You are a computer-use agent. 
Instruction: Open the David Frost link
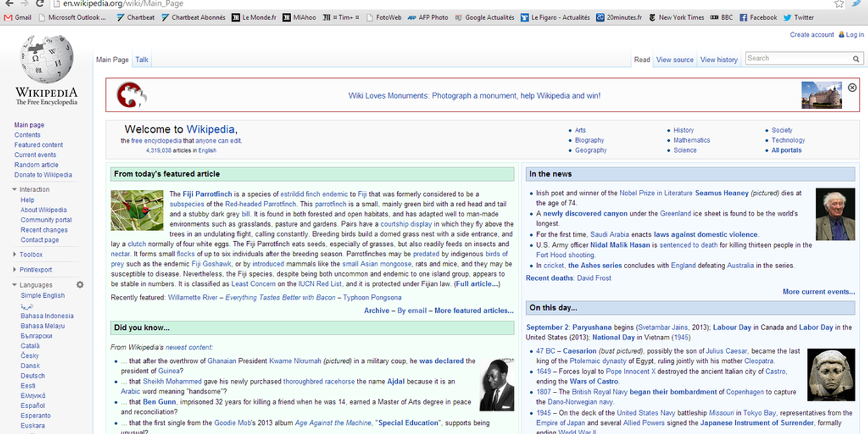click(594, 278)
